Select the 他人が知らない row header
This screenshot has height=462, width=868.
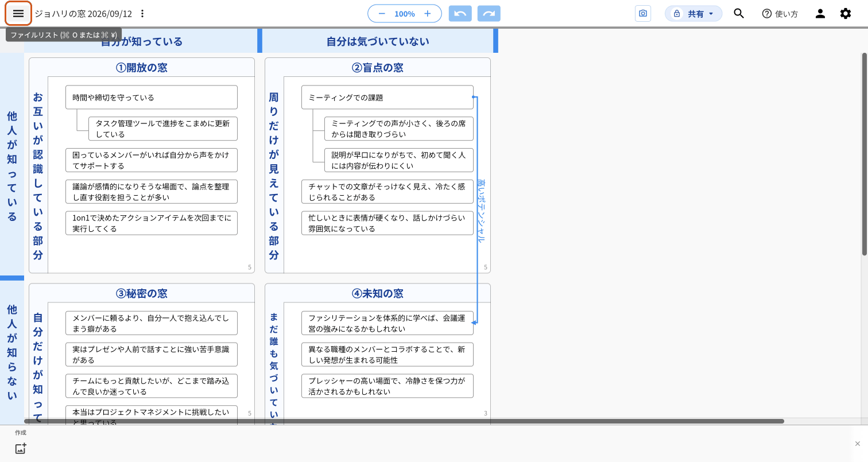point(12,352)
